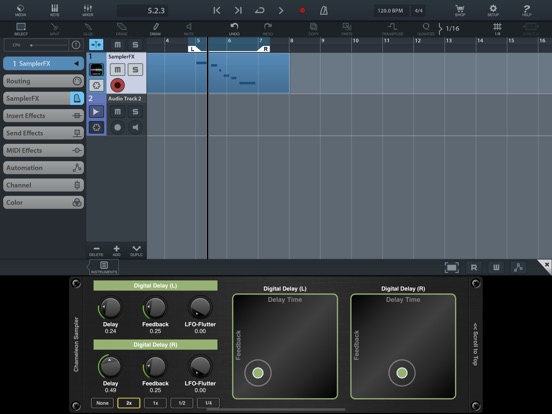Click the Digital Delay (L) XY pad dot
This screenshot has width=552, height=414.
pyautogui.click(x=258, y=372)
